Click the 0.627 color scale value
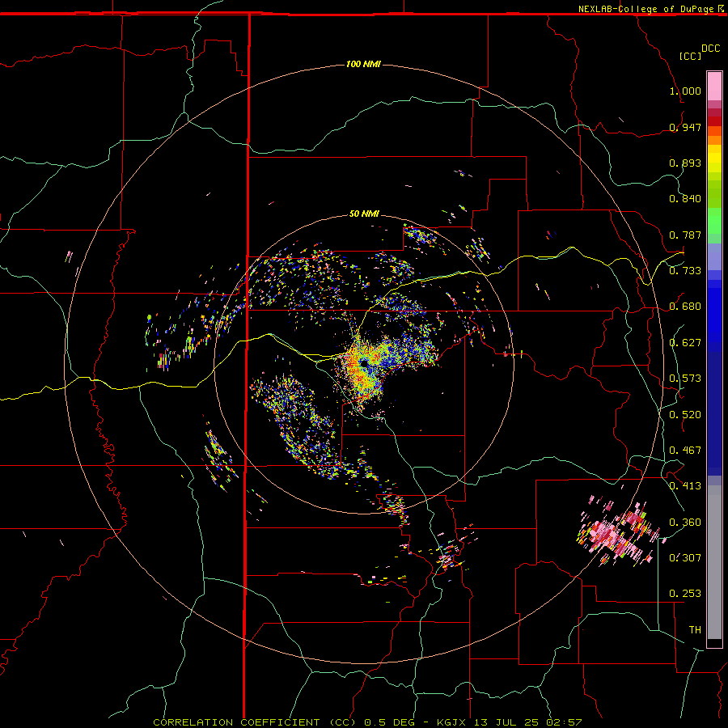728x728 pixels. pos(685,343)
